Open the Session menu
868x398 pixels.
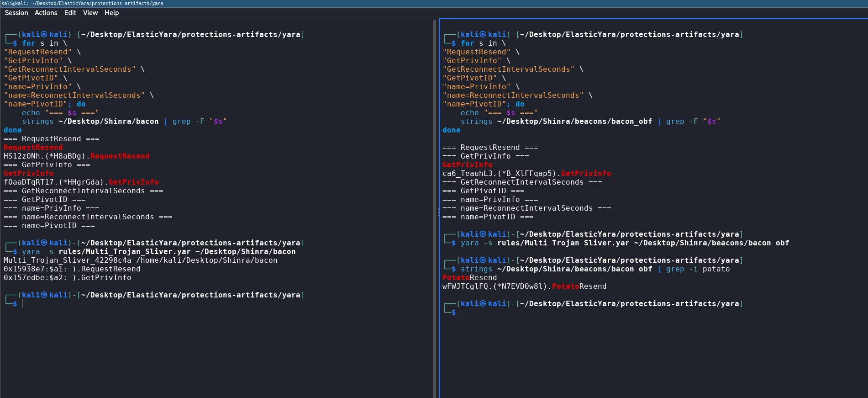pyautogui.click(x=16, y=13)
